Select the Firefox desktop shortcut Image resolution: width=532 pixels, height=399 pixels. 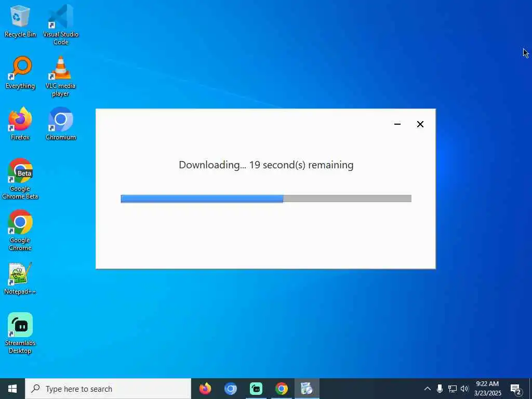[20, 124]
